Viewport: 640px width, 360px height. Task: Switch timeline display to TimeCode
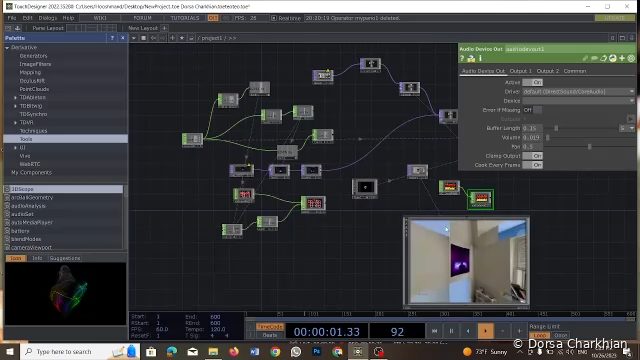(x=270, y=327)
